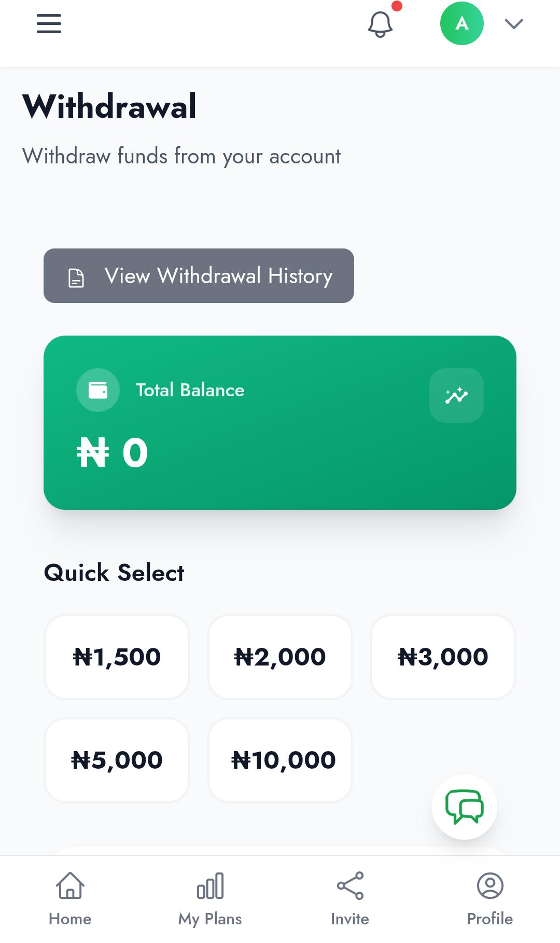Open the hamburger menu

tap(49, 23)
